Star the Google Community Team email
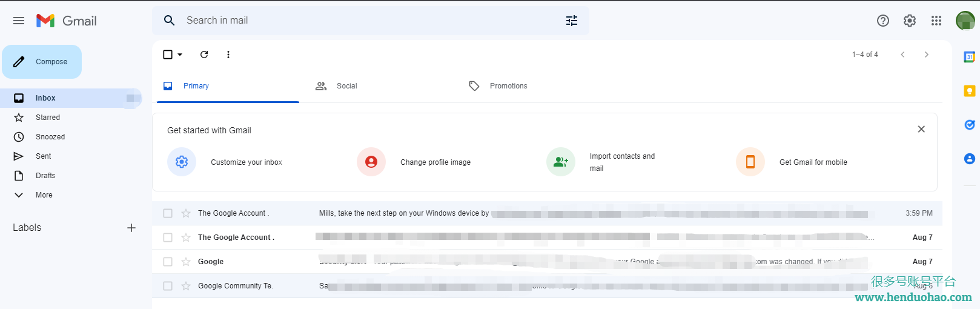This screenshot has width=980, height=309. point(186,286)
